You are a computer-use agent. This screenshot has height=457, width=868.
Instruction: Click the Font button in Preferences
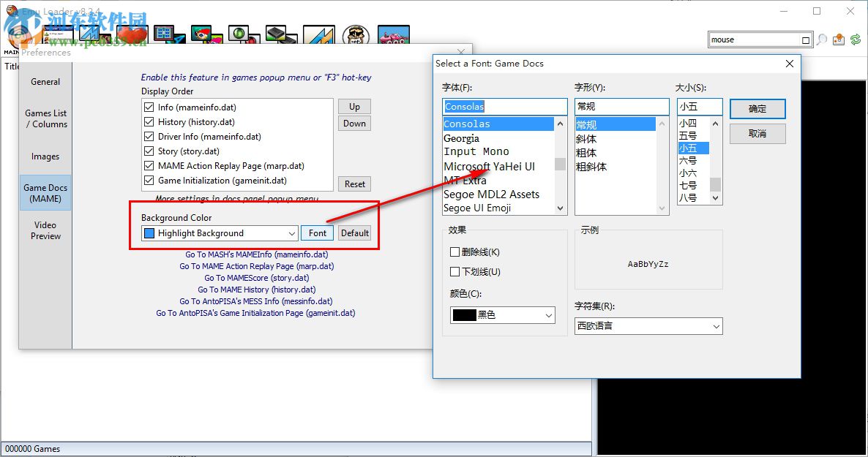pos(317,233)
